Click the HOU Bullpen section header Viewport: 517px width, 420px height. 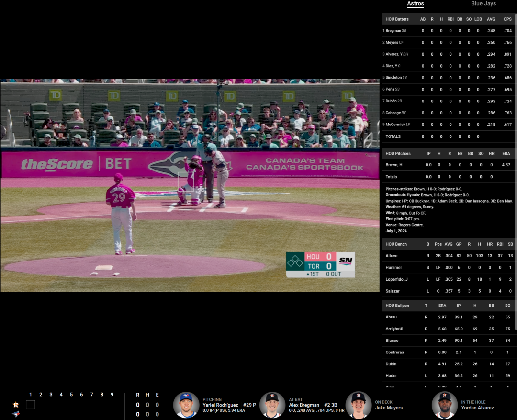click(397, 306)
